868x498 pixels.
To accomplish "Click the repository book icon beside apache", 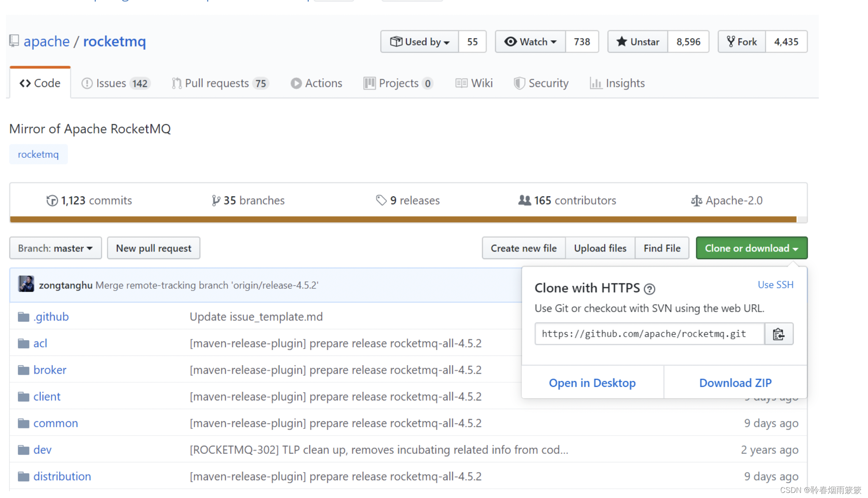I will [14, 41].
